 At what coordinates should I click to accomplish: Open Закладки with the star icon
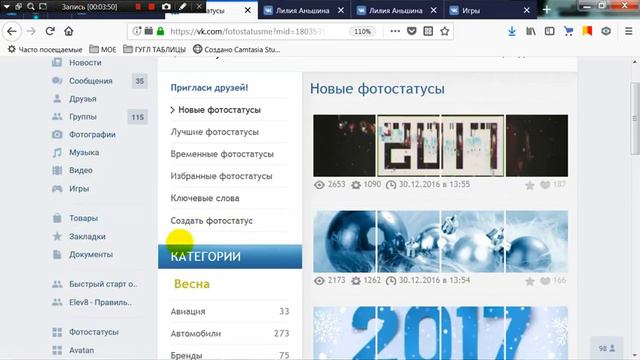coord(57,236)
